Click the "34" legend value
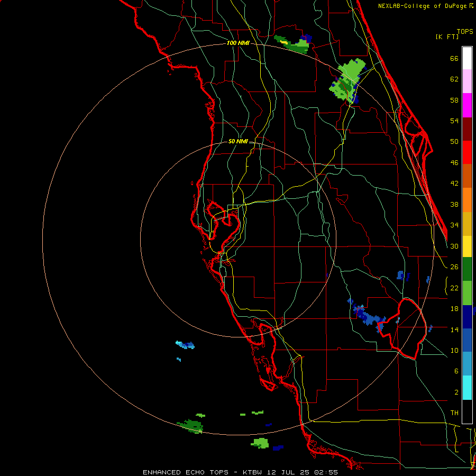 pos(454,225)
